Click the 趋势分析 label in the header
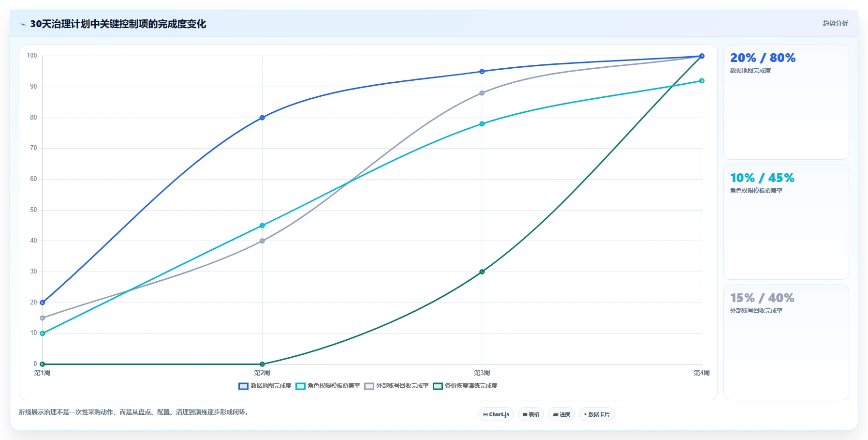The image size is (868, 440). (x=836, y=23)
